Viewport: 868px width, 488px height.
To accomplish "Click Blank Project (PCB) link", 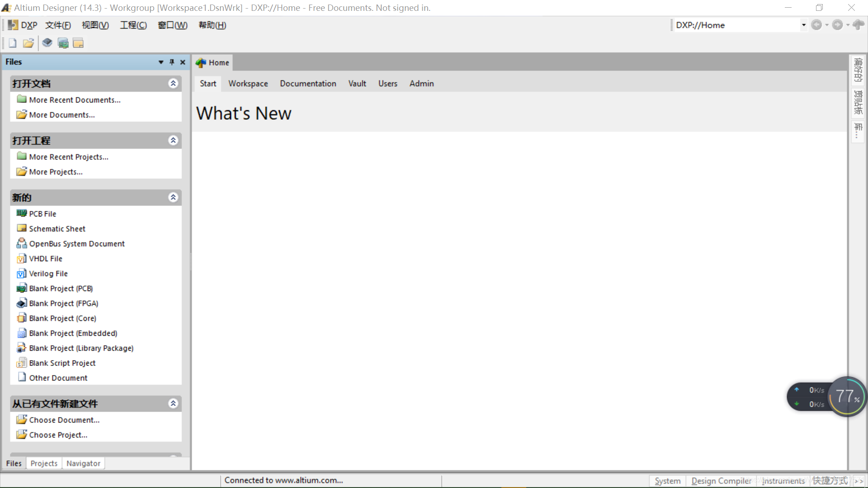I will coord(61,289).
